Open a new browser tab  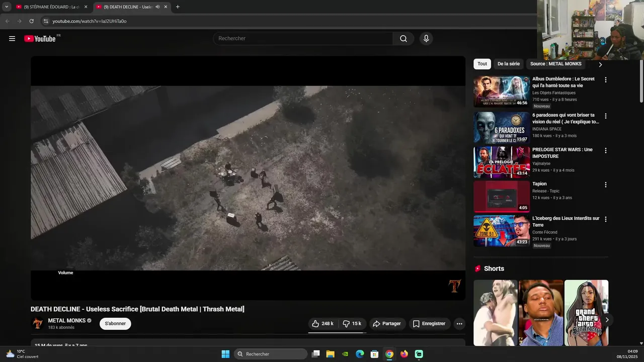[178, 7]
